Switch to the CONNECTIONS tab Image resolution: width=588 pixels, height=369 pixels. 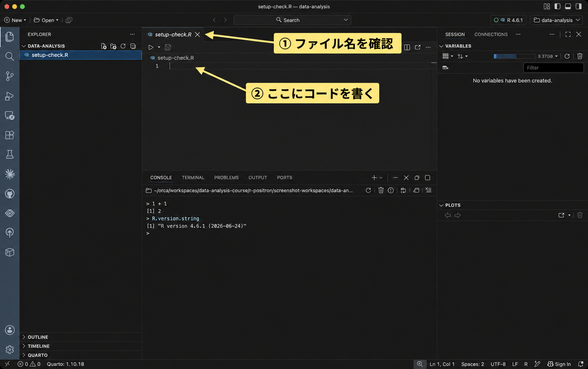[x=491, y=34]
